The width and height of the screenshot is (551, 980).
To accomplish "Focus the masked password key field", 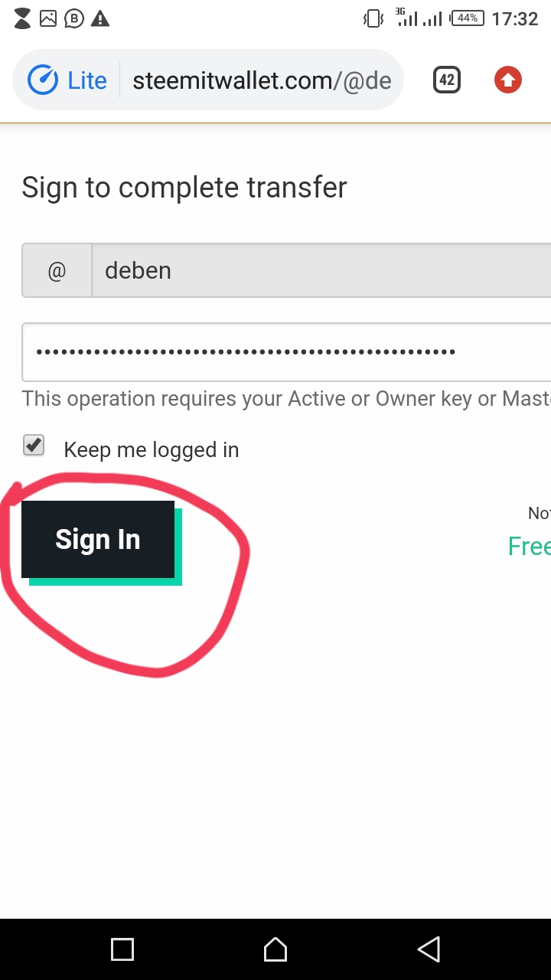I will tap(286, 352).
